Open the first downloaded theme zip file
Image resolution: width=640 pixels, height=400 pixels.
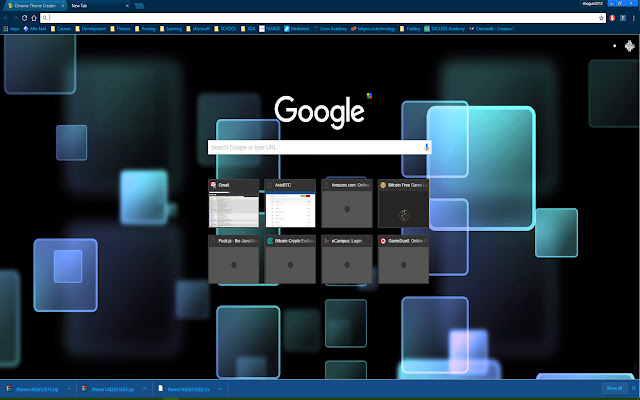(x=33, y=389)
